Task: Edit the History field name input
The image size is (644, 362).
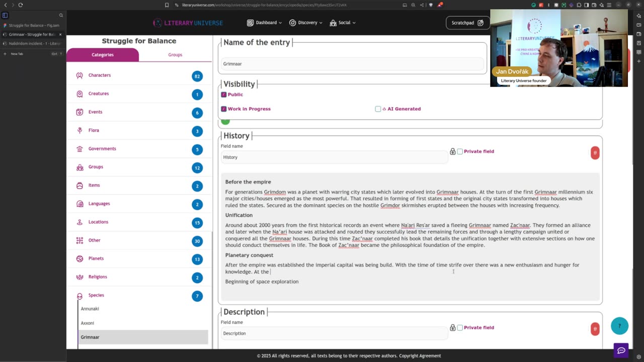Action: point(334,157)
